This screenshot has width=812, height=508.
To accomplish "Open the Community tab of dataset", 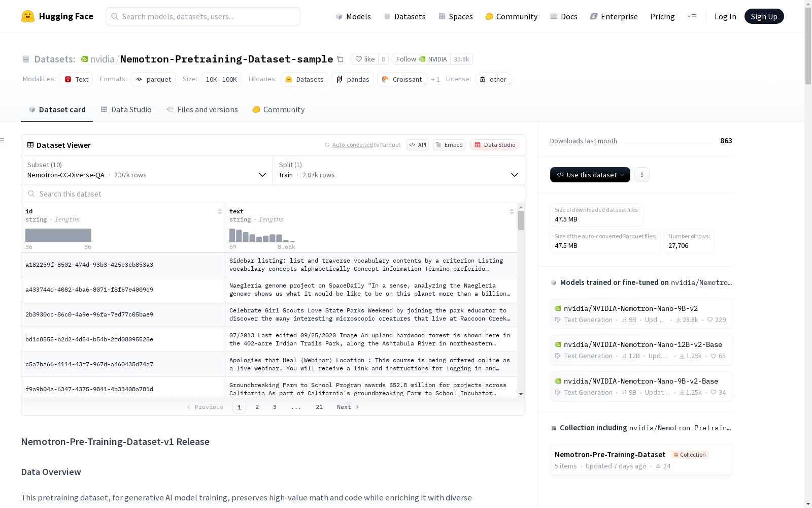I will pyautogui.click(x=279, y=110).
